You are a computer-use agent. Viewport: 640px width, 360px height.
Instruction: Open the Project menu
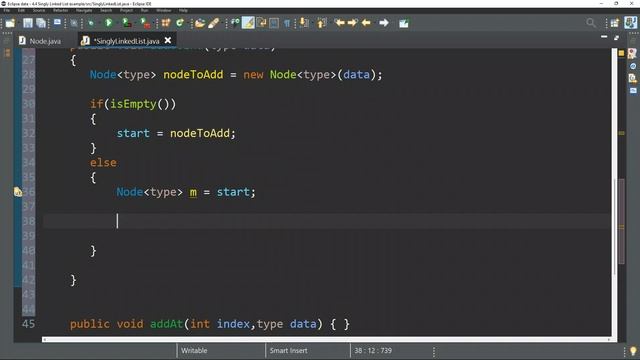coord(126,10)
